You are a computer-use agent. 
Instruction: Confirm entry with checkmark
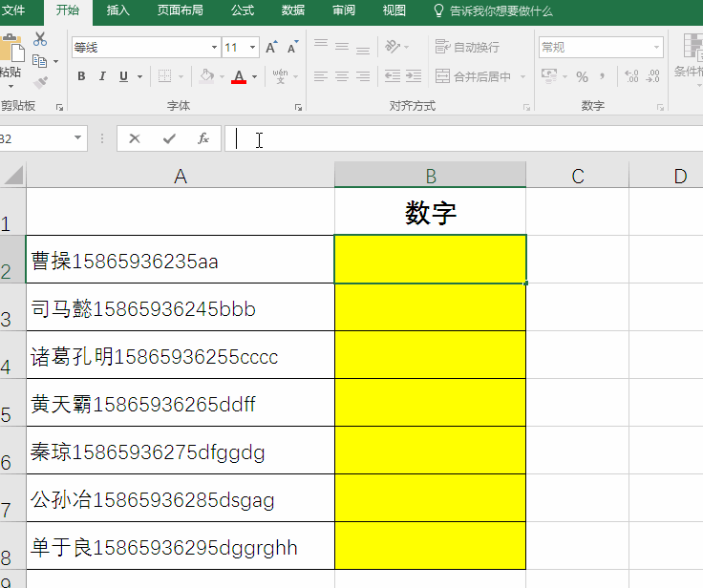point(169,139)
